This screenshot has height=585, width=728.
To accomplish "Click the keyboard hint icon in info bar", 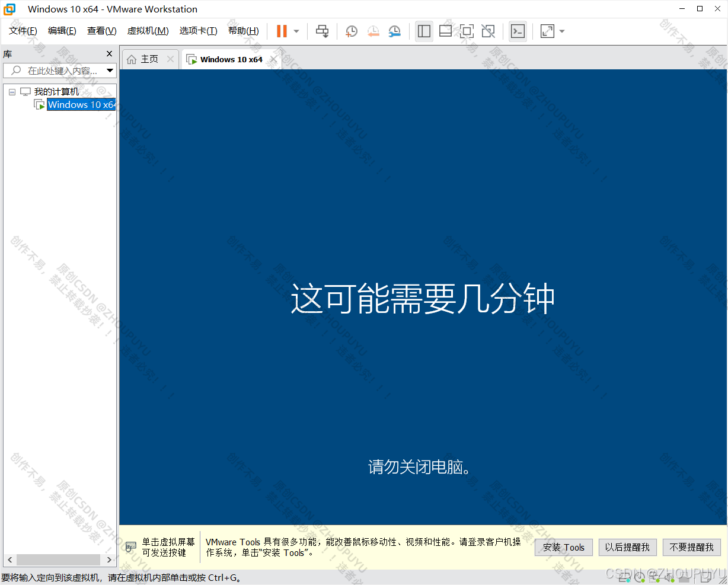I will 131,547.
